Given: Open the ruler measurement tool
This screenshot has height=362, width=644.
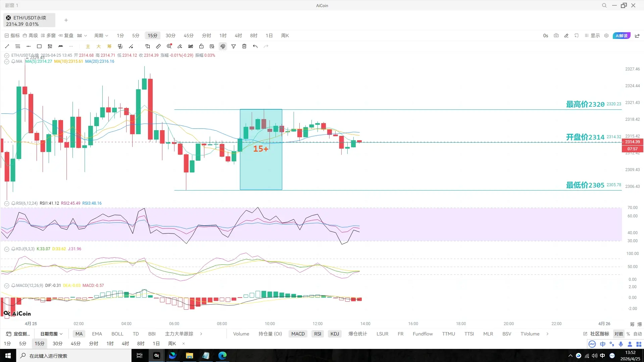Looking at the screenshot, I should 158,46.
